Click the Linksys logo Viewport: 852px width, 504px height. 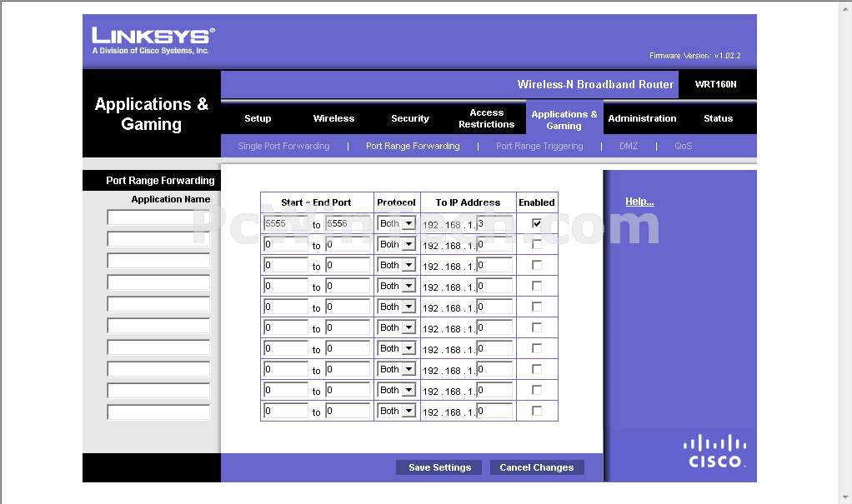[153, 41]
